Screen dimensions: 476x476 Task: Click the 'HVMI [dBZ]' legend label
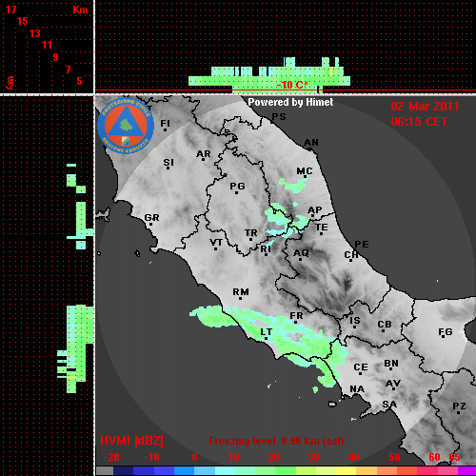[131, 441]
